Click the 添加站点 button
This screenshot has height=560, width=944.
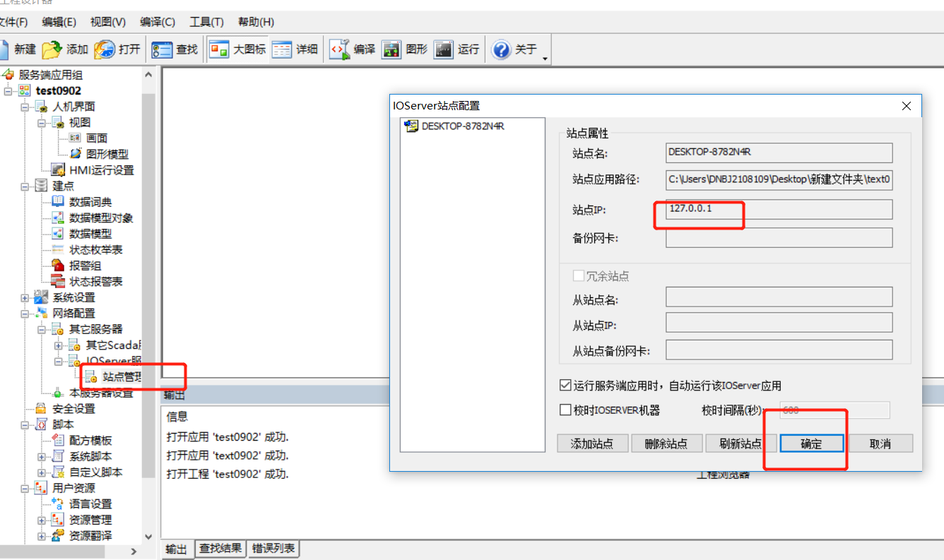pos(593,443)
